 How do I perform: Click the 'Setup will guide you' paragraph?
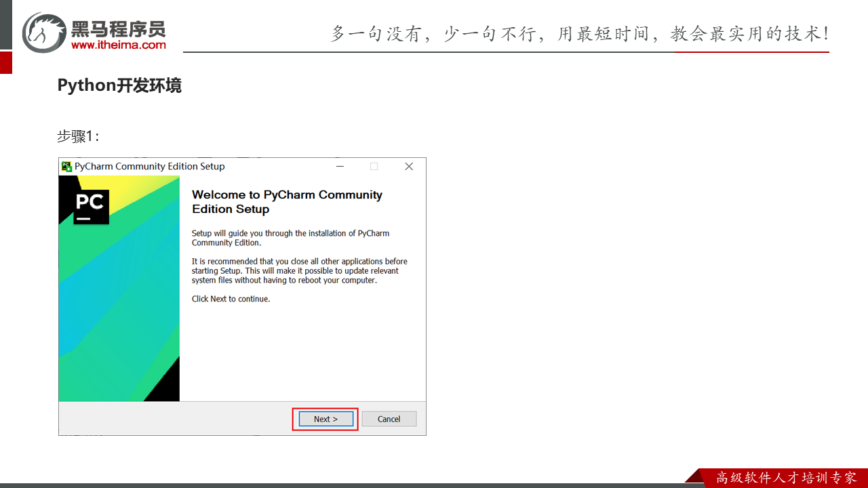[290, 238]
